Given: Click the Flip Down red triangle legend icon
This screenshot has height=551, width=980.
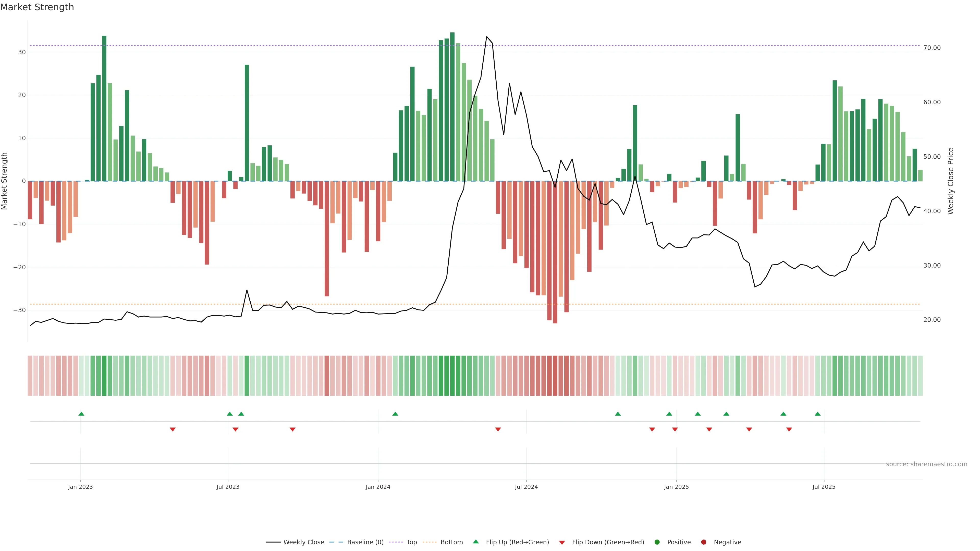Looking at the screenshot, I should 562,543.
